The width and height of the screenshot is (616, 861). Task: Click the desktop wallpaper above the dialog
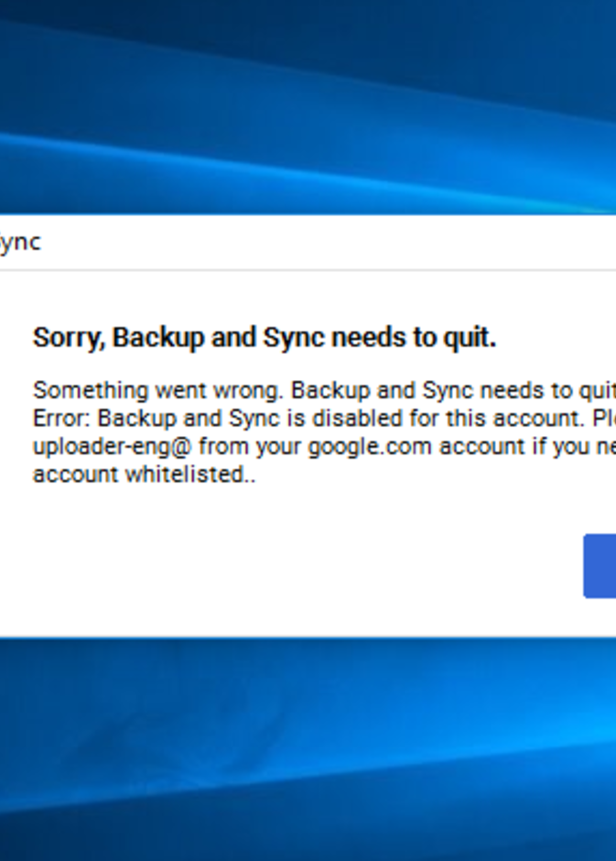pos(308,101)
